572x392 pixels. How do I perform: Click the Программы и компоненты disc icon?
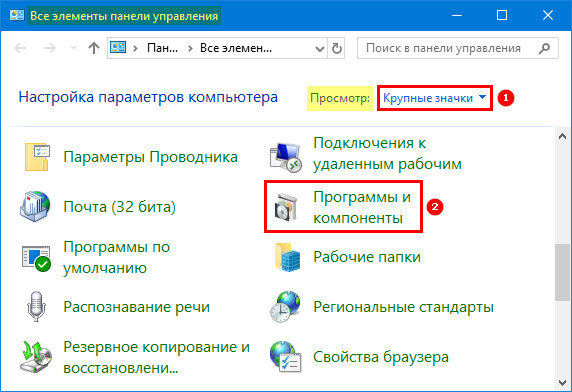pos(286,207)
